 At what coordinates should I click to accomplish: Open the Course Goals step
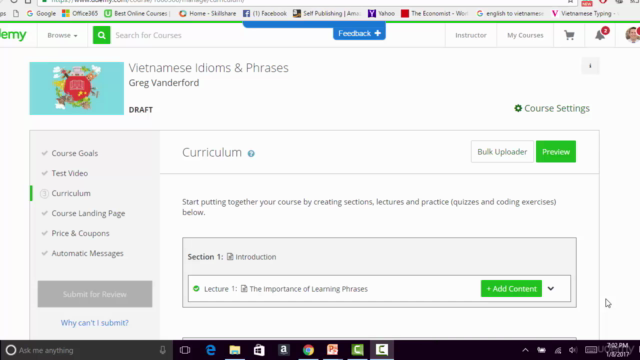click(75, 153)
